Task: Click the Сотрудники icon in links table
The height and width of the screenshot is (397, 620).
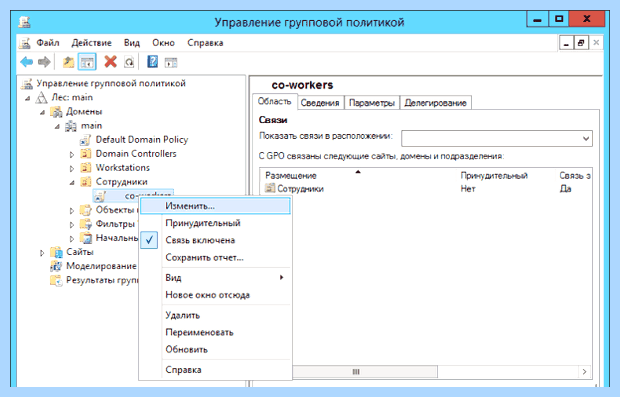Action: tap(270, 188)
